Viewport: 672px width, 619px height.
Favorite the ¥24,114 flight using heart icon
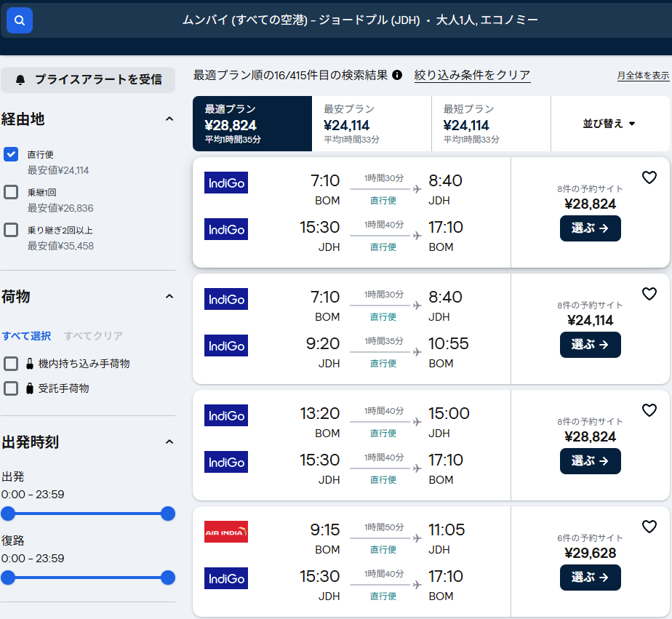(x=649, y=294)
